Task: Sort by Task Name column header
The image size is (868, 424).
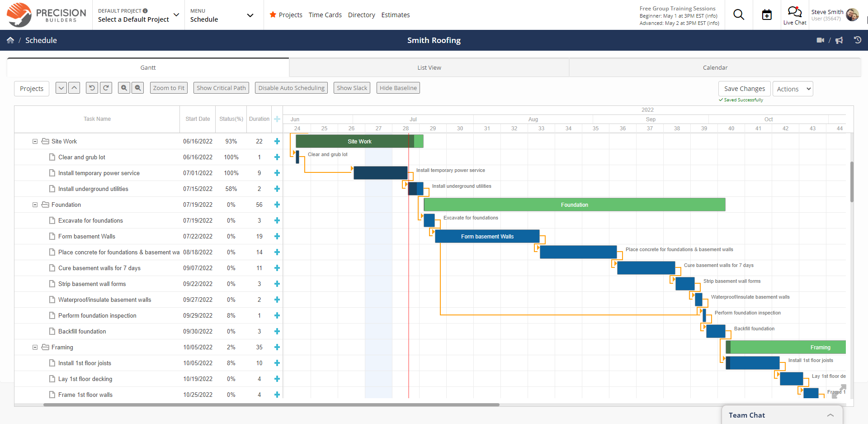Action: [x=97, y=119]
